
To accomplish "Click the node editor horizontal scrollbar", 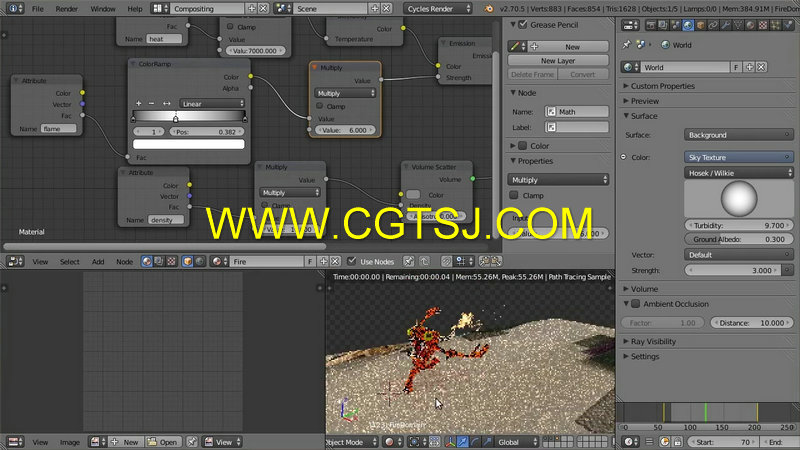I will click(x=164, y=246).
